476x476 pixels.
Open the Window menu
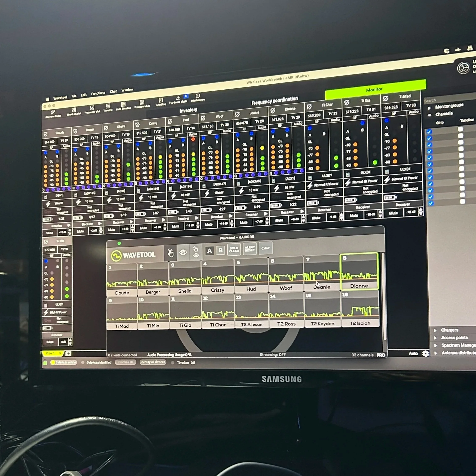pyautogui.click(x=127, y=90)
